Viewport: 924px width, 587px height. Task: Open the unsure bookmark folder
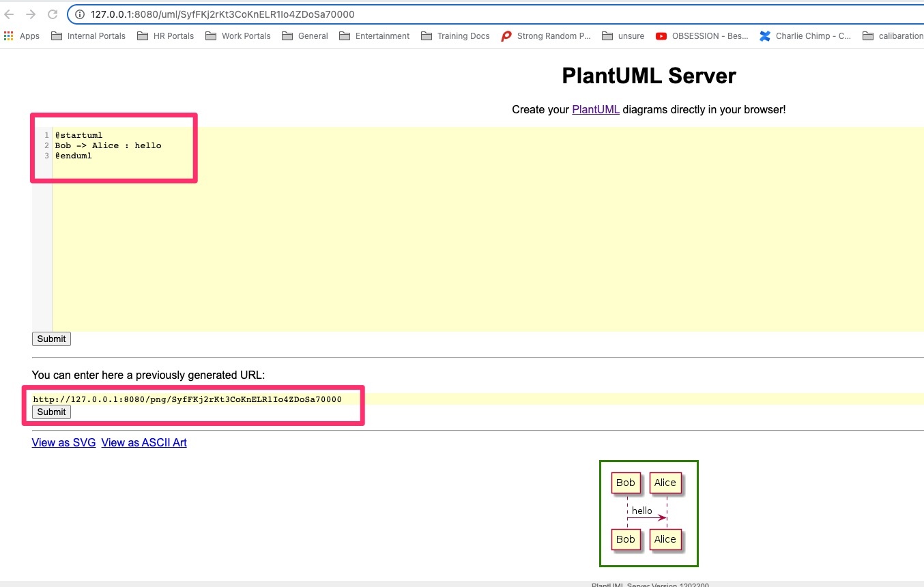coord(623,36)
